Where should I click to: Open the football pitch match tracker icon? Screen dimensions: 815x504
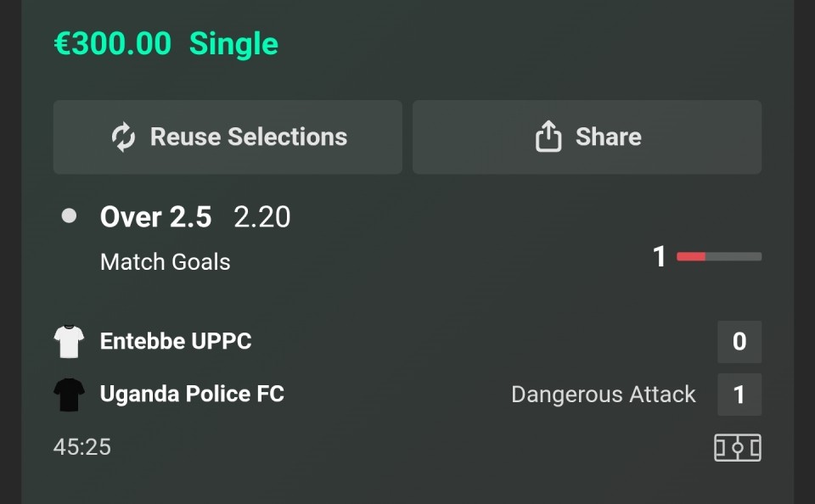(x=737, y=447)
